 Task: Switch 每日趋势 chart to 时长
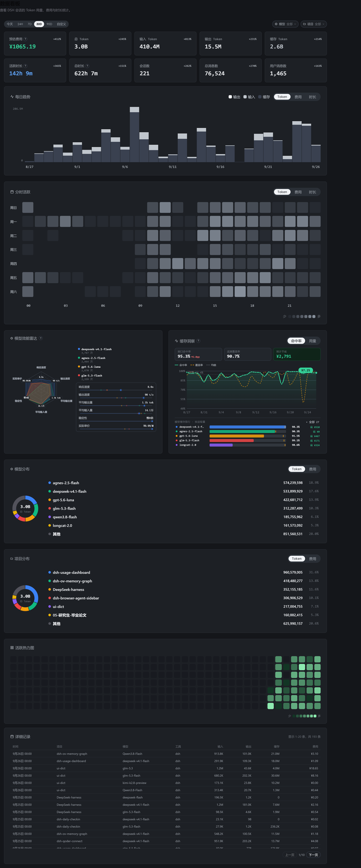[312, 97]
